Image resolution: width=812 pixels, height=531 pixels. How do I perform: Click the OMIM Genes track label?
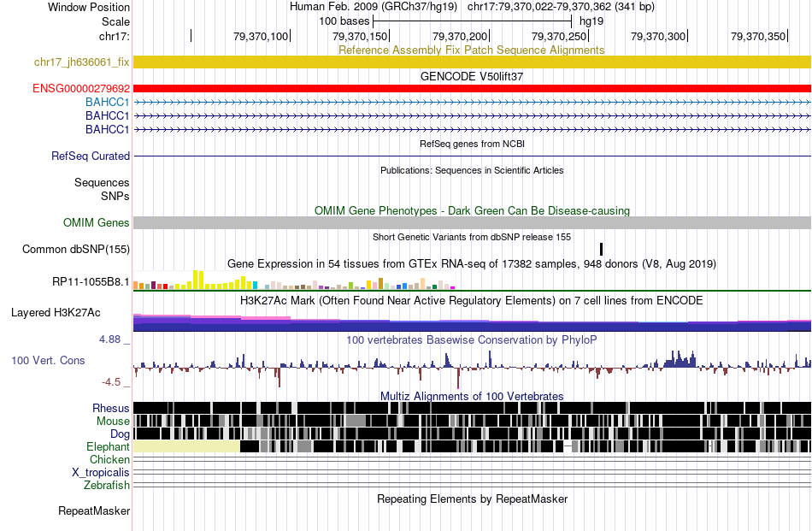point(97,223)
